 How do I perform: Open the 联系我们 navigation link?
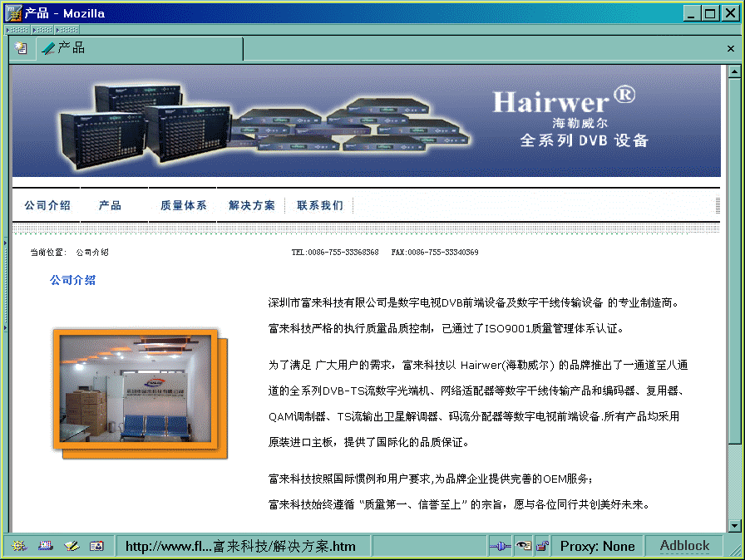pos(320,205)
